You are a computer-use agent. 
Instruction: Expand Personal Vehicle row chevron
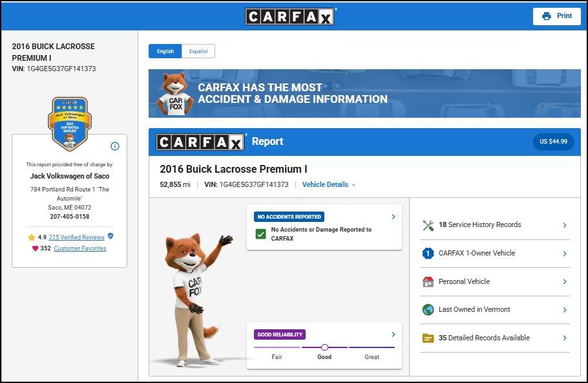(565, 281)
